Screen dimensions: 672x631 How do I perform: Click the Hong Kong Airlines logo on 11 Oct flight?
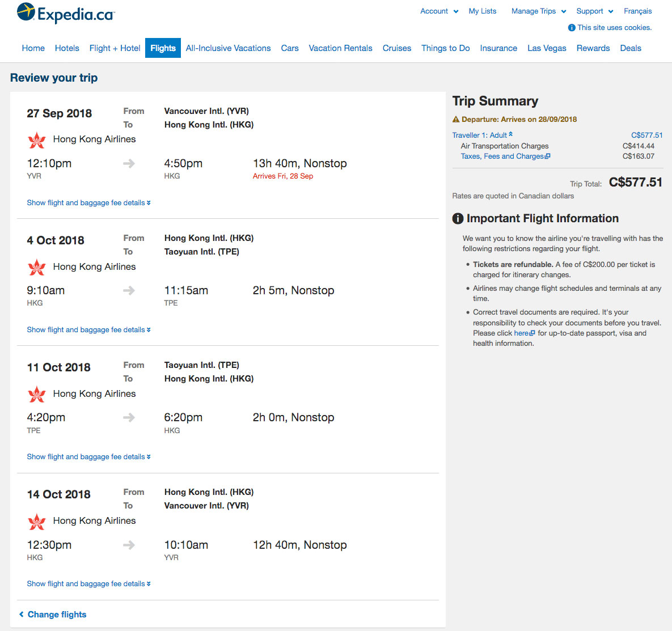coord(36,393)
